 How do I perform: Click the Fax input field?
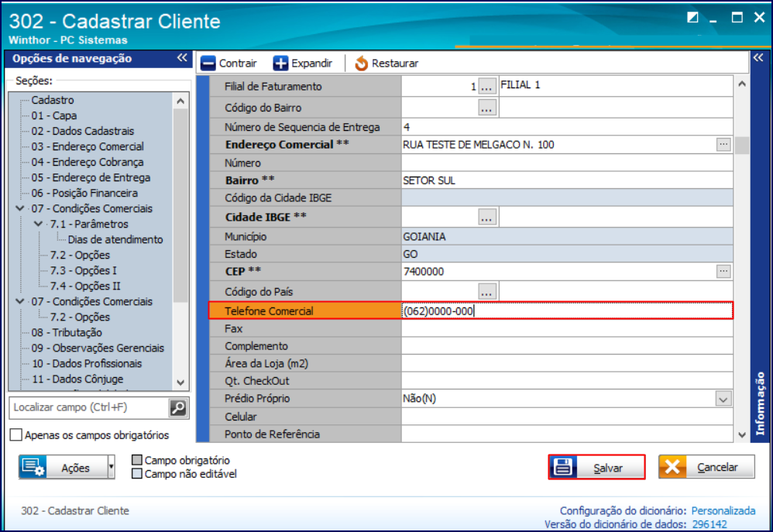pos(567,328)
